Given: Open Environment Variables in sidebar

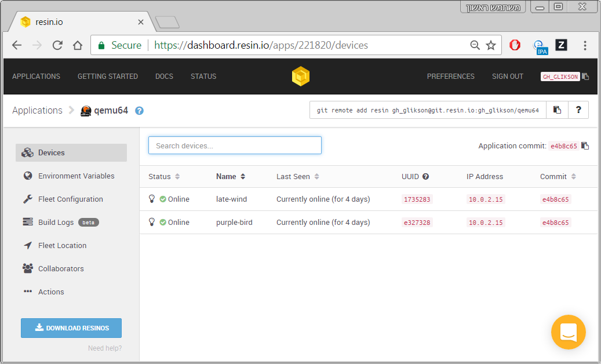Looking at the screenshot, I should coord(71,176).
